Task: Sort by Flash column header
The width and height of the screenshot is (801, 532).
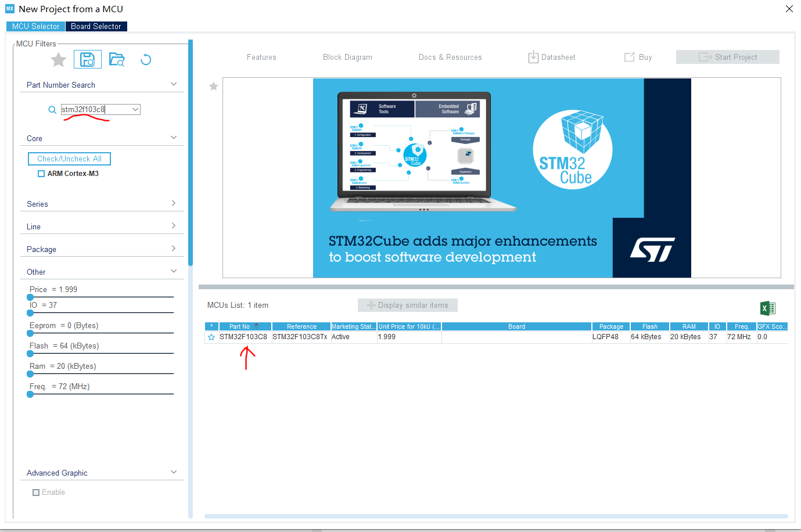Action: click(x=650, y=326)
